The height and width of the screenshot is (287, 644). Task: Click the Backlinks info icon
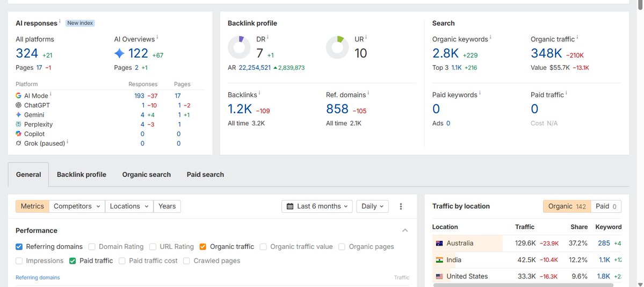point(259,93)
